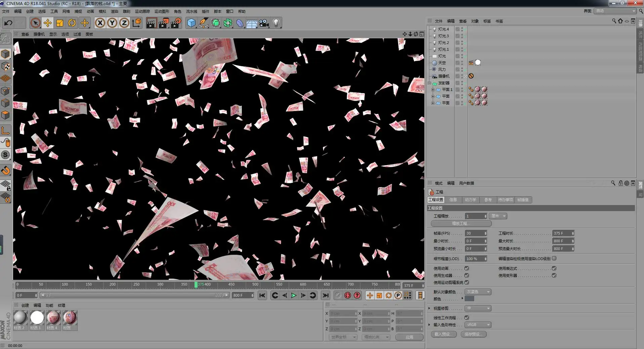Click the green playhead at frame 375
This screenshot has width=644, height=349.
(196, 285)
